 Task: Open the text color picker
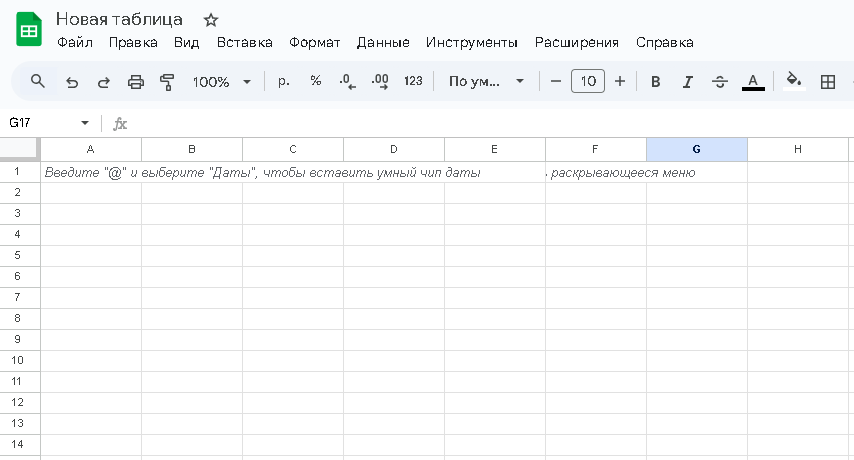tap(753, 82)
